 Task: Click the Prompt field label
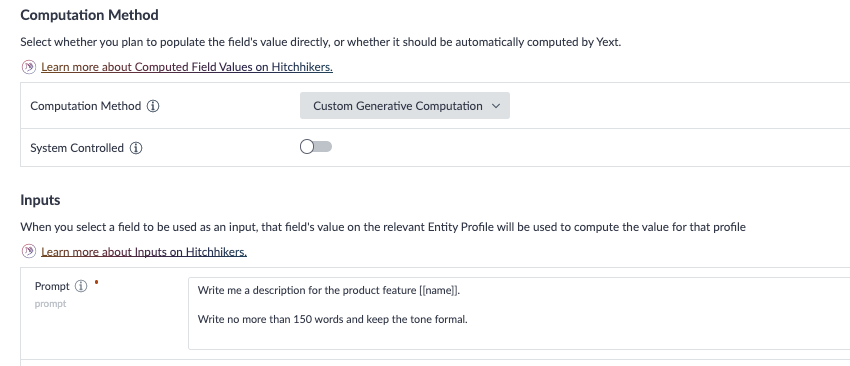52,286
